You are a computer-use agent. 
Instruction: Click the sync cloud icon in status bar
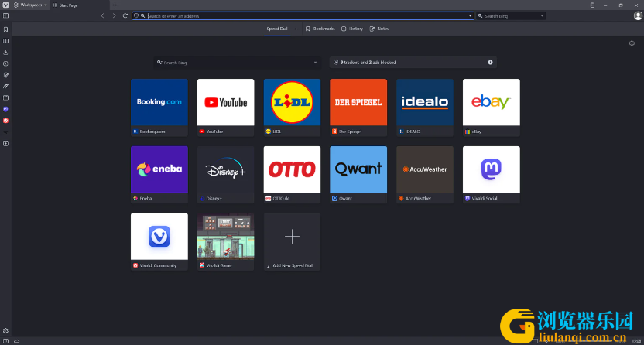(17, 341)
